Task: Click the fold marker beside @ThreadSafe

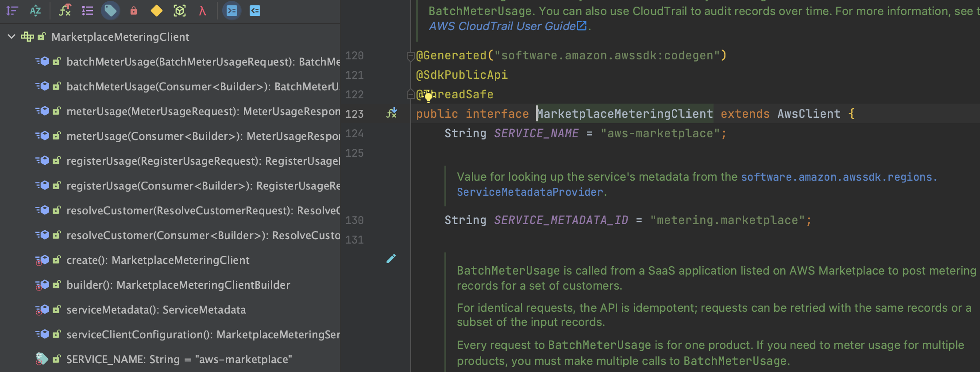Action: 410,94
